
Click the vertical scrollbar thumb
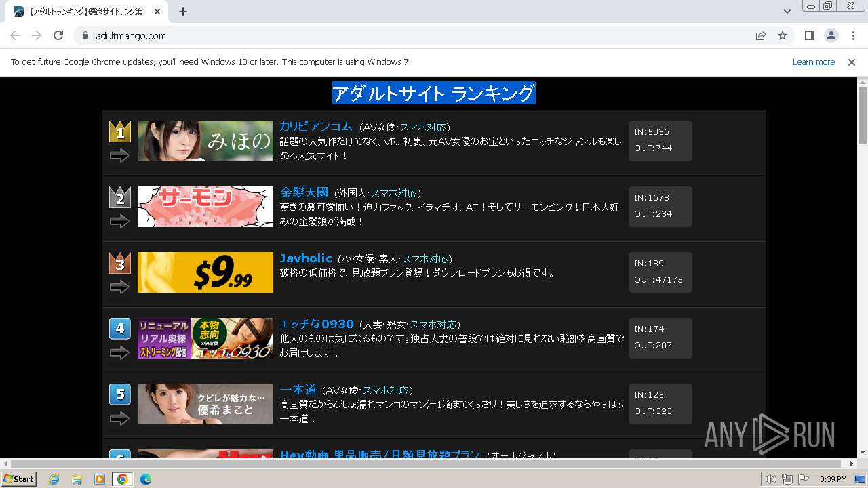click(x=863, y=115)
